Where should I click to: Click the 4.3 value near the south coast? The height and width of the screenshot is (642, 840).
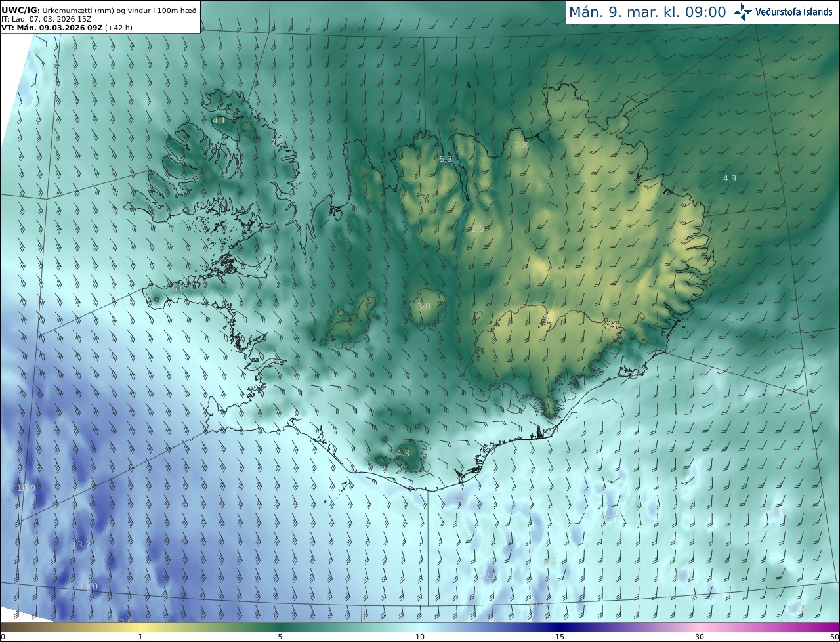click(403, 454)
